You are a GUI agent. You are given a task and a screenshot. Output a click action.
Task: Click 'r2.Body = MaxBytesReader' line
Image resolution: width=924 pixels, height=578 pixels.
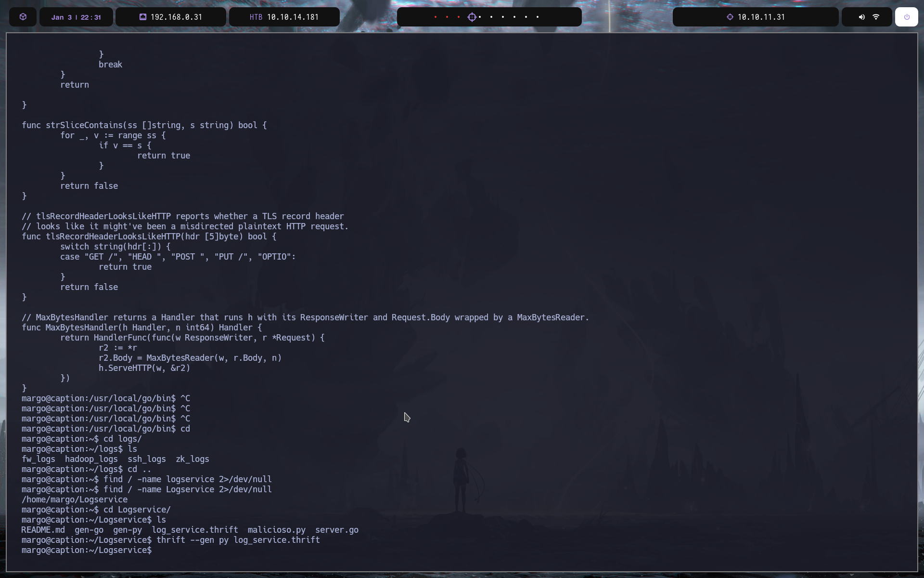coord(190,358)
